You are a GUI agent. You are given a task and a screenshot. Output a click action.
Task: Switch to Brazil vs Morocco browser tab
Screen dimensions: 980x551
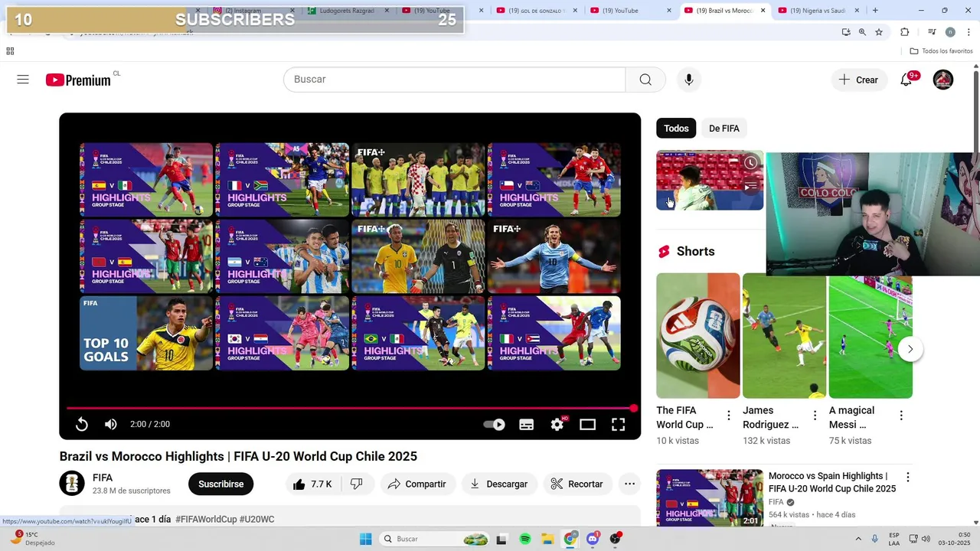(x=724, y=11)
